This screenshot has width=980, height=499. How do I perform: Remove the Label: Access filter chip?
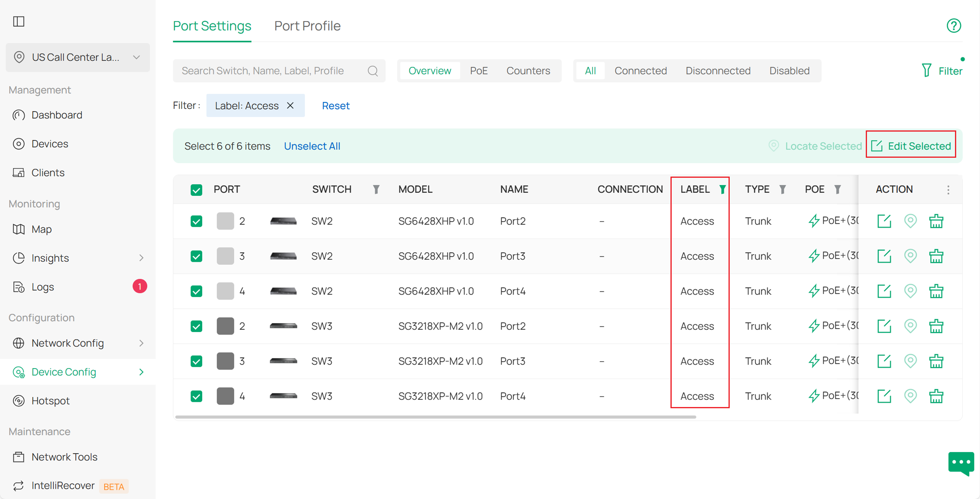pyautogui.click(x=290, y=105)
